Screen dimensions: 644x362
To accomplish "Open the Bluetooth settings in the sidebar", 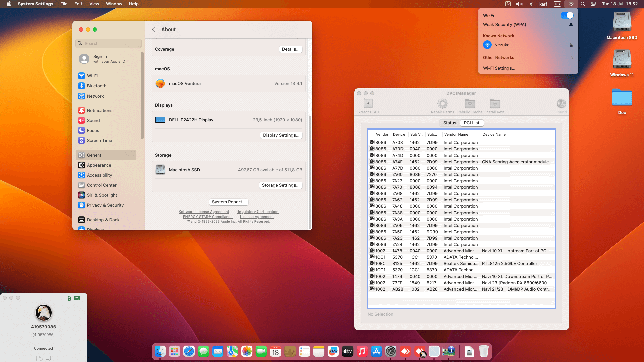I will coord(96,86).
